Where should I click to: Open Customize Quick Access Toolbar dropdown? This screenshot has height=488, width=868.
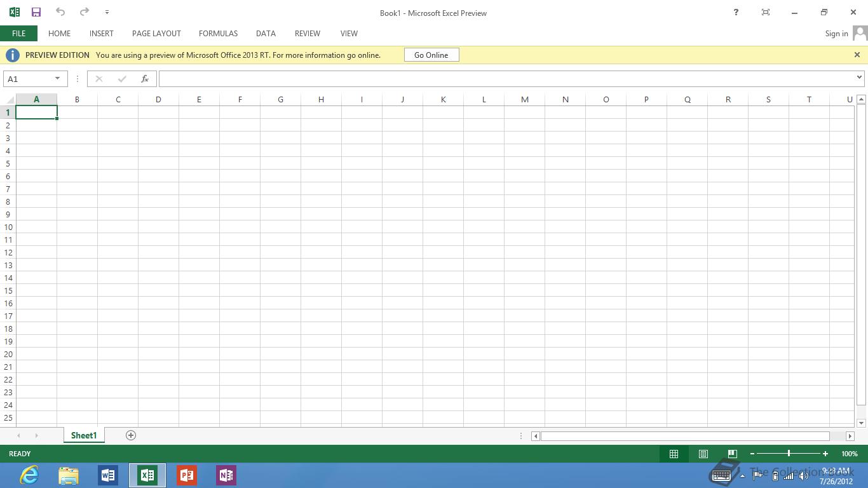pos(107,12)
